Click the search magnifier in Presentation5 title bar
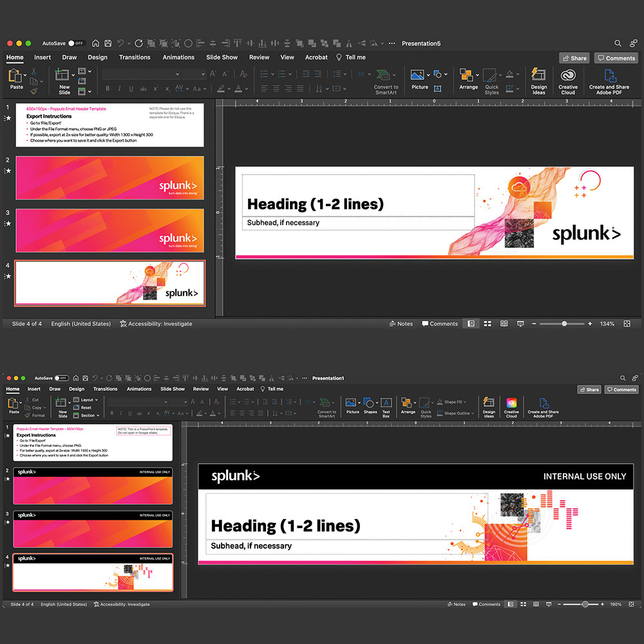Image resolution: width=644 pixels, height=644 pixels. coord(618,43)
